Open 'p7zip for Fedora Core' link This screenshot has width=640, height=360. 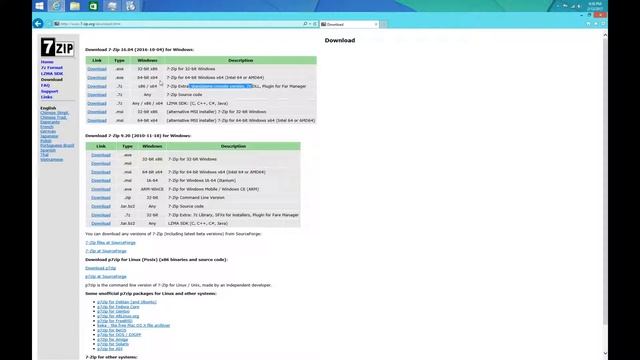coord(118,307)
